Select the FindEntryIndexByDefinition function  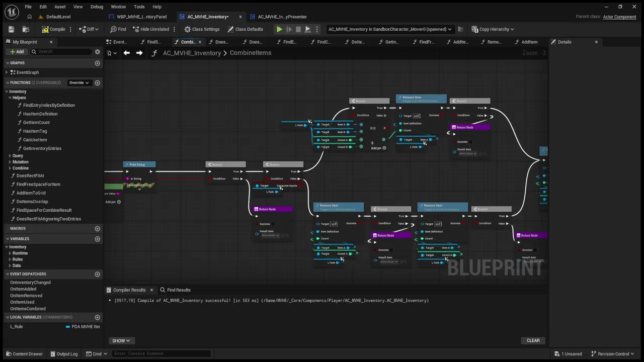click(49, 105)
